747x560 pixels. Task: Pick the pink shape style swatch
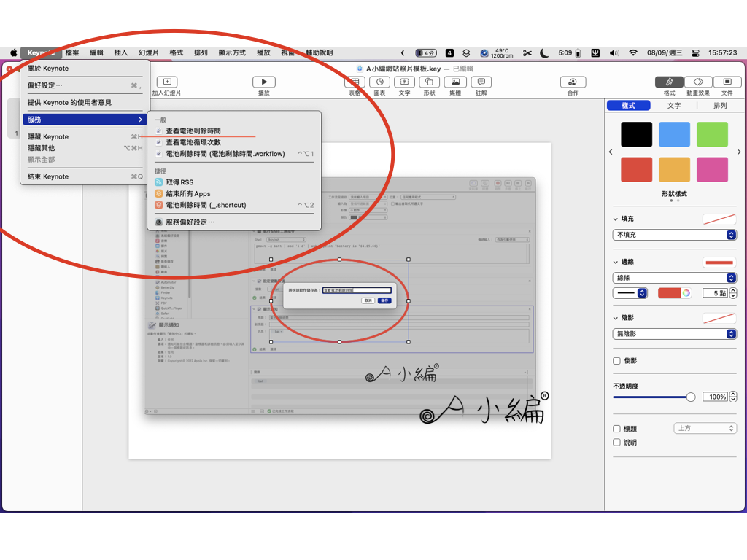coord(712,169)
